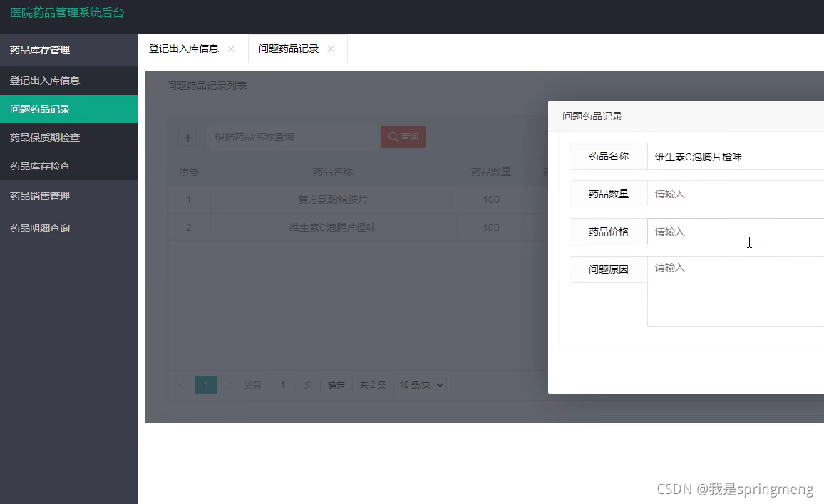Click the red 查询 search button
This screenshot has width=824, height=504.
click(x=403, y=137)
